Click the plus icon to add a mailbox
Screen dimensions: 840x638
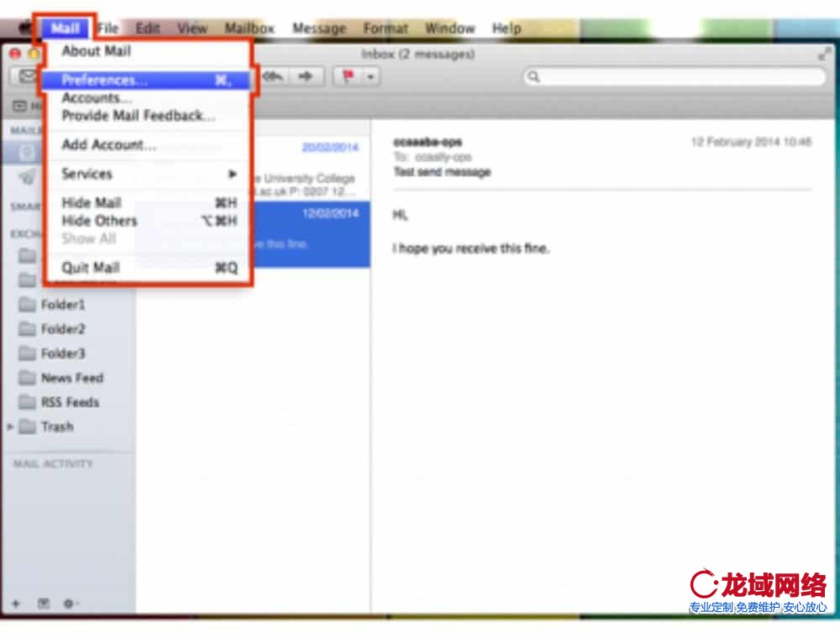coord(16,603)
